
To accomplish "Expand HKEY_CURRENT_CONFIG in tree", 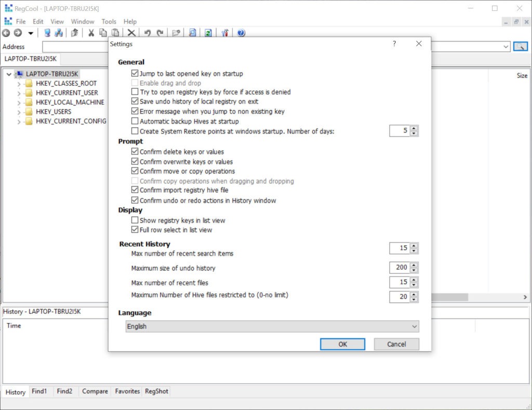I will click(x=19, y=122).
